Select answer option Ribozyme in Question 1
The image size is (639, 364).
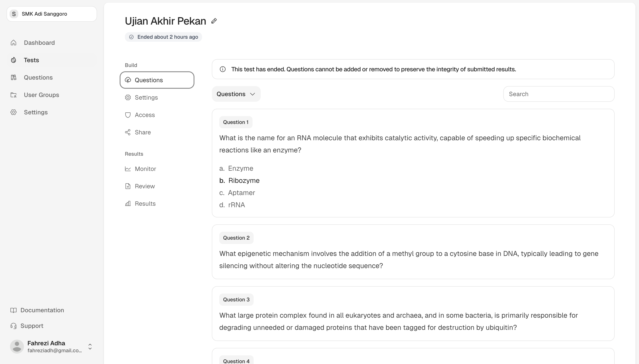point(244,180)
